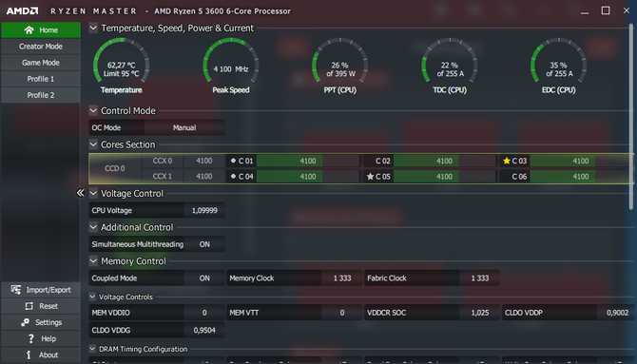Click the MEM VDDIO value field
The width and height of the screenshot is (637, 364).
coord(204,313)
